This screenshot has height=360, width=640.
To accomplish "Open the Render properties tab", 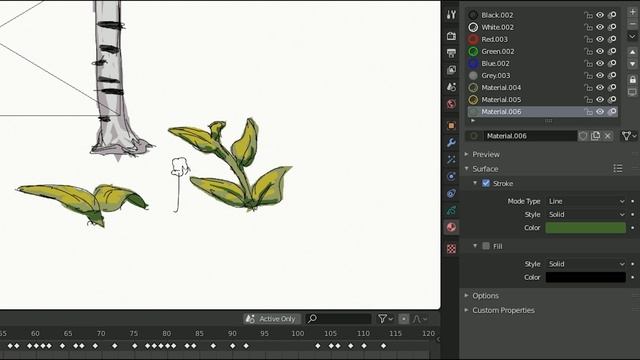I will [x=451, y=36].
